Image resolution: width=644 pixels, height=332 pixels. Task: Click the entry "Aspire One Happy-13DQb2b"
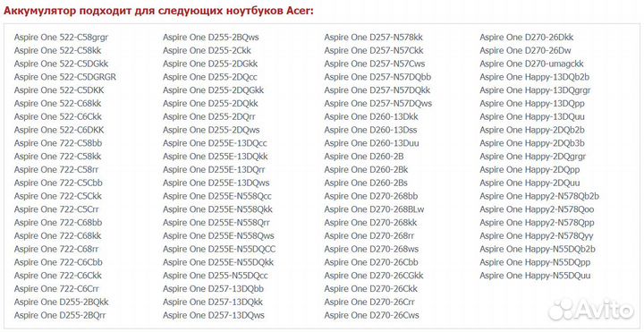pos(535,77)
